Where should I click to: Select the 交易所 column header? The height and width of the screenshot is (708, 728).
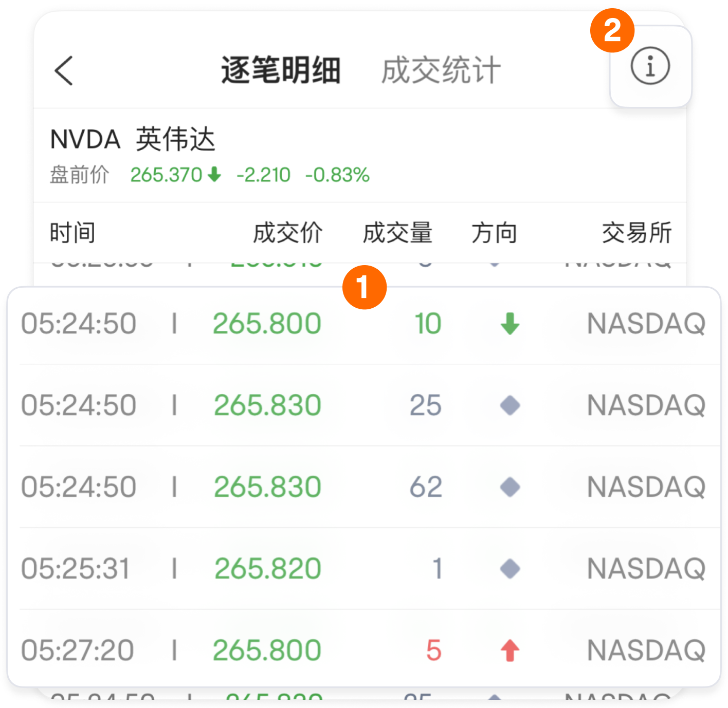click(637, 233)
